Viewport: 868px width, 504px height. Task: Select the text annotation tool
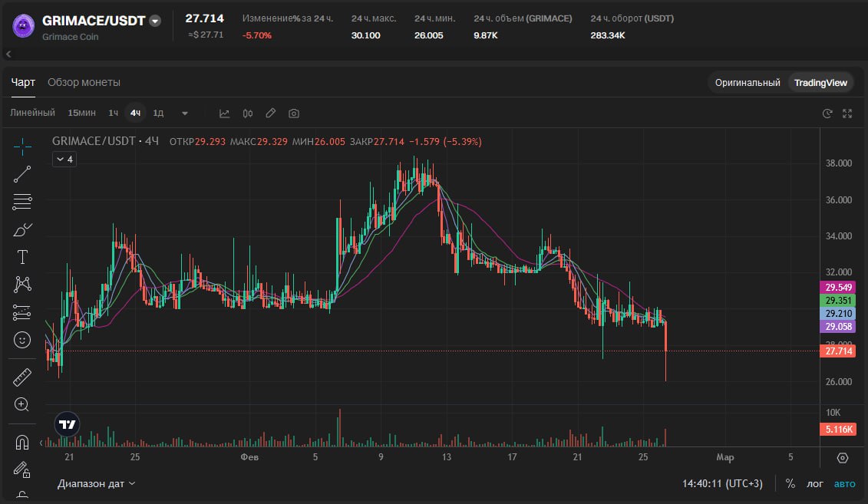(22, 257)
